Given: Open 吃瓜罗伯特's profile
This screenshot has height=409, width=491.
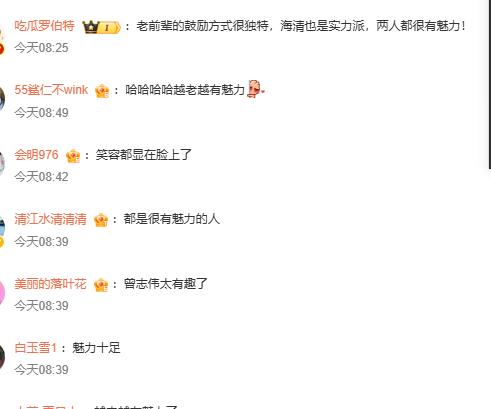Looking at the screenshot, I should pyautogui.click(x=44, y=26).
